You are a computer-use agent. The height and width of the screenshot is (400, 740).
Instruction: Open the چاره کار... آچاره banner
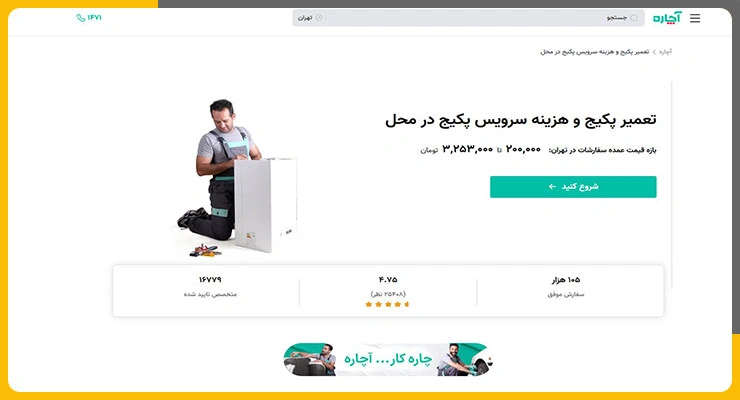[388, 359]
